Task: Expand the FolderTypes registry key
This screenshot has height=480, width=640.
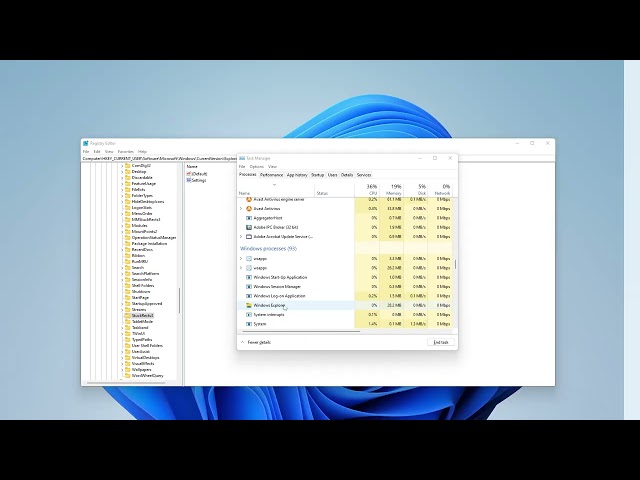Action: tap(122, 196)
